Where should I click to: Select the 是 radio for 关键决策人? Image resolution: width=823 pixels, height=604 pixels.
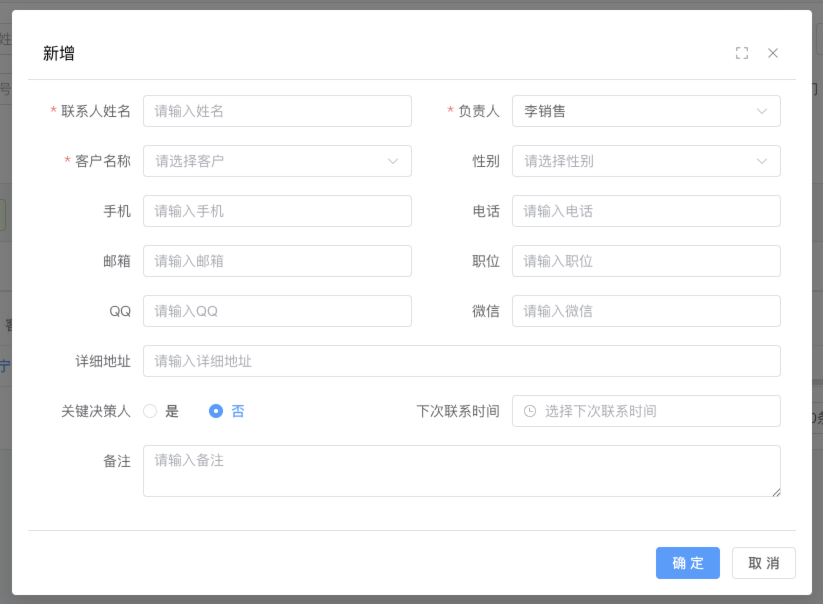click(x=151, y=411)
